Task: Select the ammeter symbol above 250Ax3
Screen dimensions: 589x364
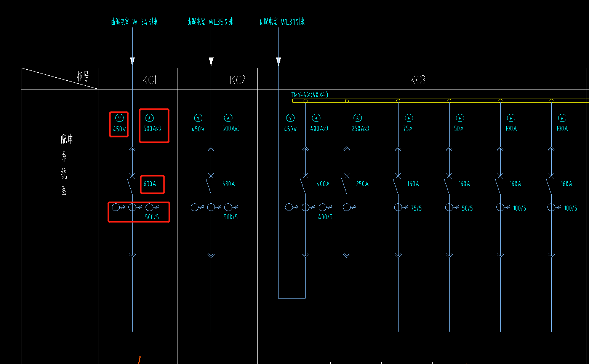Action: pos(357,118)
